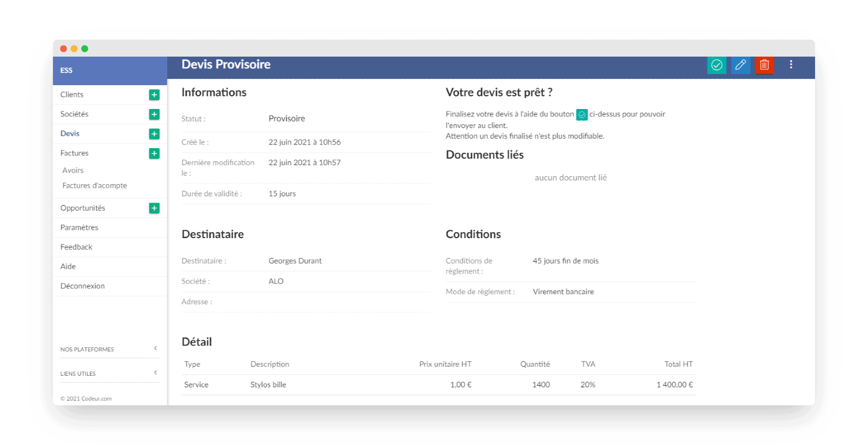Open the three-dot more options menu
The height and width of the screenshot is (445, 868).
791,65
